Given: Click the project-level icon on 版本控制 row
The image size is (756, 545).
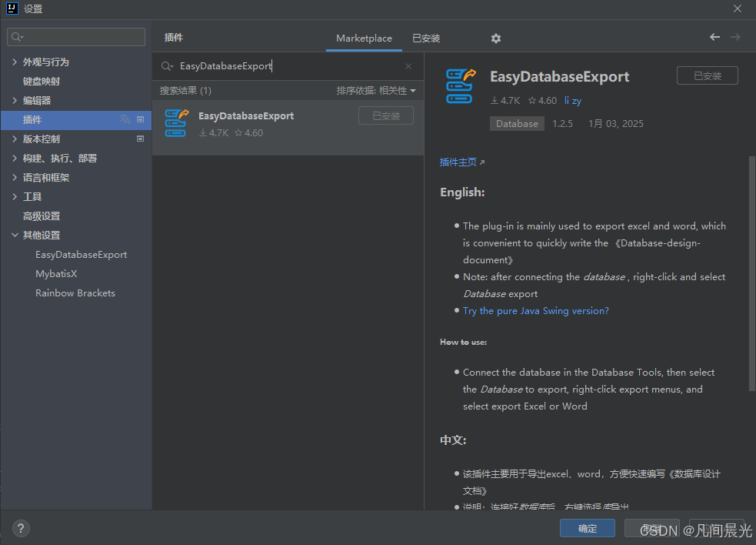Looking at the screenshot, I should 140,139.
